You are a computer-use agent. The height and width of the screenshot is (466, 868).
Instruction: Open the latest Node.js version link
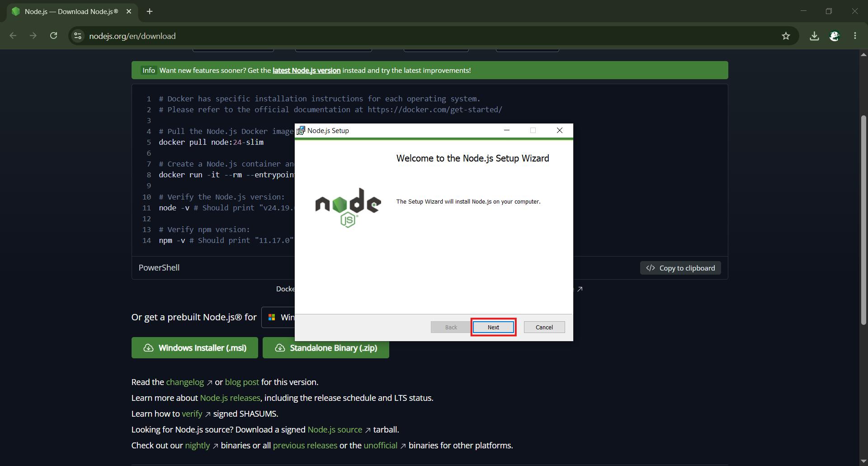307,70
